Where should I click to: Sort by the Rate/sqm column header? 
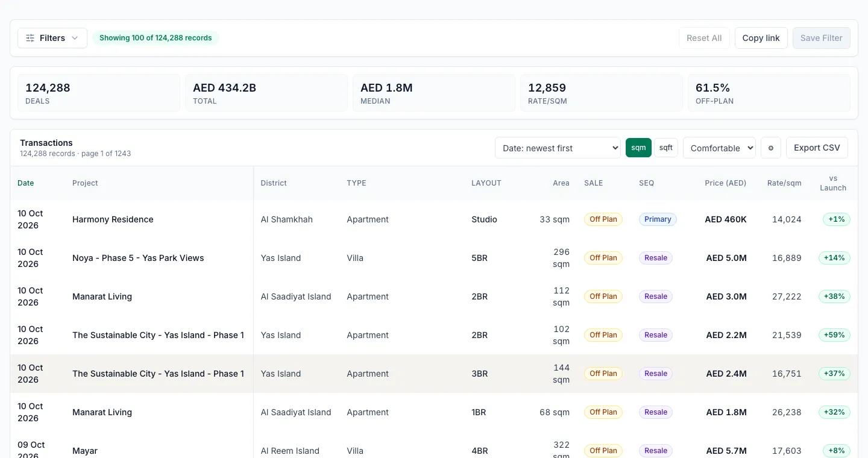[784, 183]
